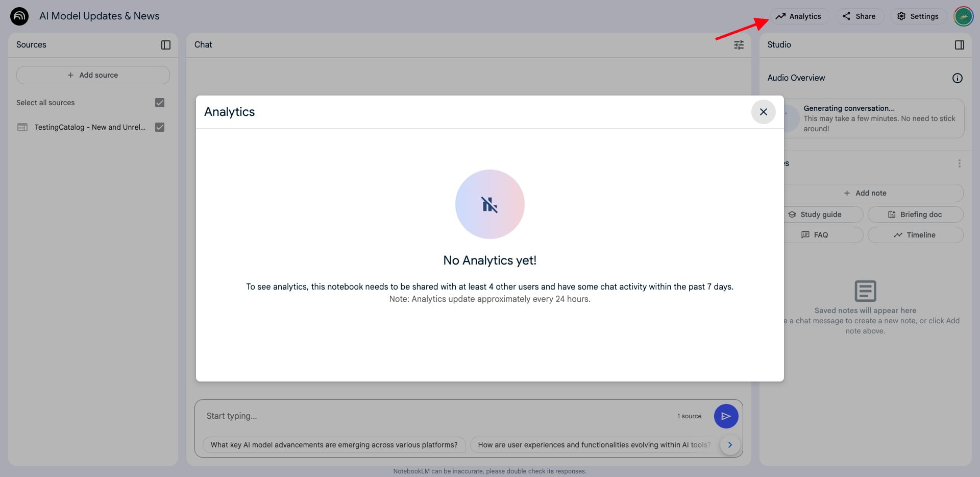This screenshot has height=477, width=980.
Task: Click the 1 source indicator
Action: click(x=689, y=416)
